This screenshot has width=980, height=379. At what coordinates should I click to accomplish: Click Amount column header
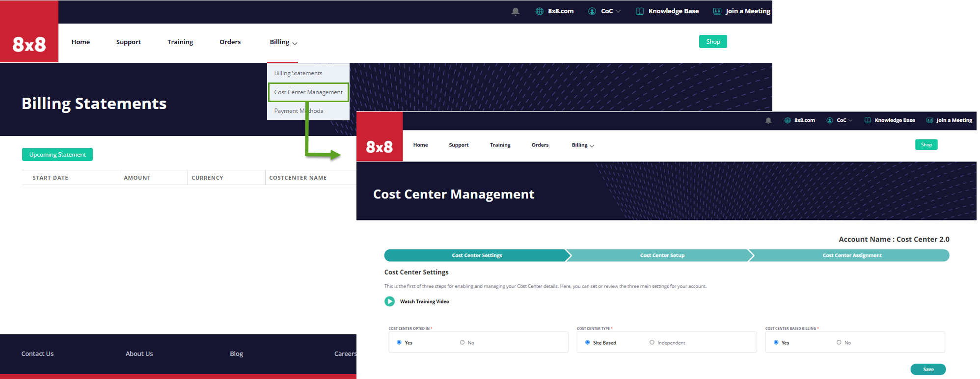(x=137, y=178)
